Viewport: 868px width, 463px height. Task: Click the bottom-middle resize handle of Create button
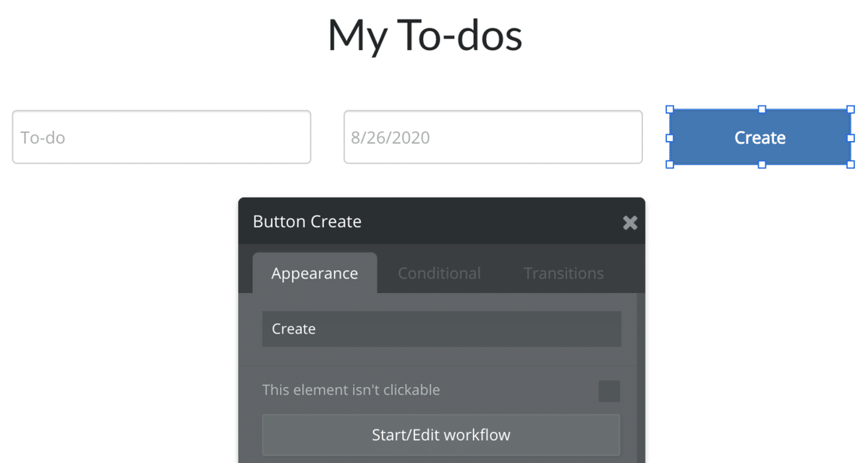pyautogui.click(x=762, y=164)
